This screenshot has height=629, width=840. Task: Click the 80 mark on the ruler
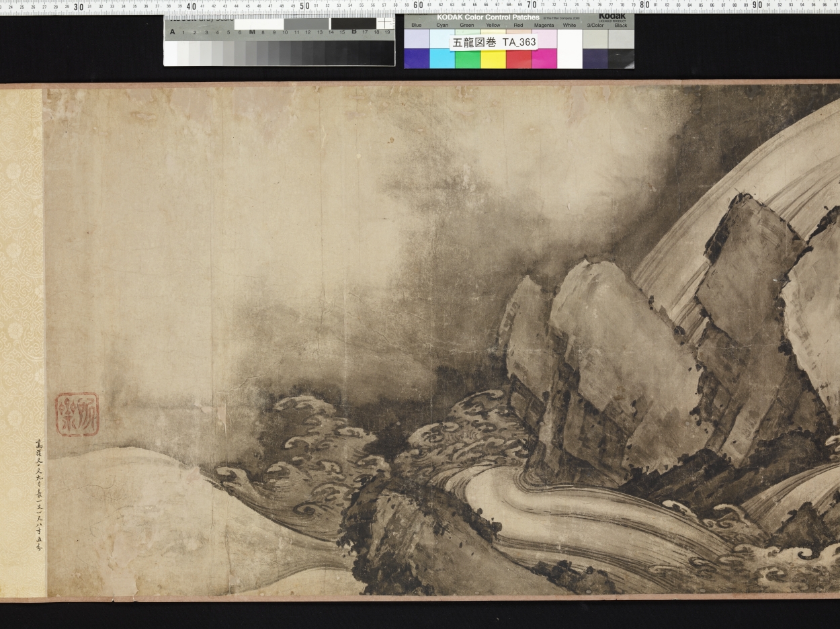click(x=644, y=5)
